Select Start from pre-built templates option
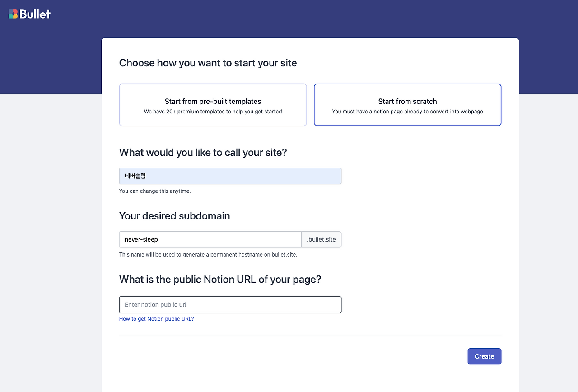 tap(213, 102)
